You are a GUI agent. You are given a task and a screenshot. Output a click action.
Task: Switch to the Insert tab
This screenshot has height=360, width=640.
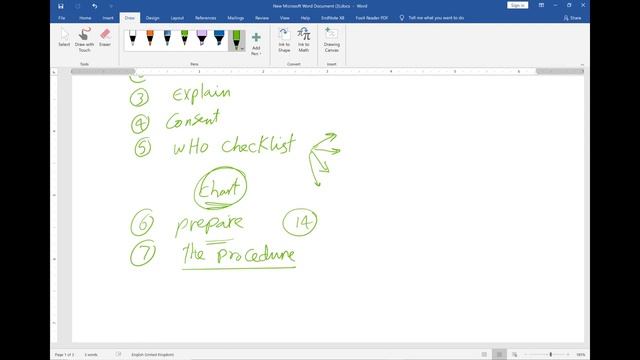(108, 18)
